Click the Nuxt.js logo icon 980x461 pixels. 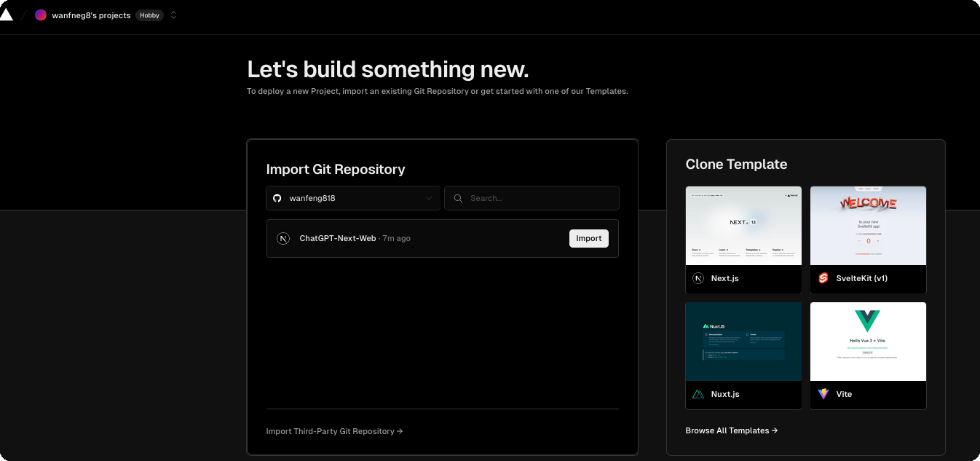click(698, 394)
